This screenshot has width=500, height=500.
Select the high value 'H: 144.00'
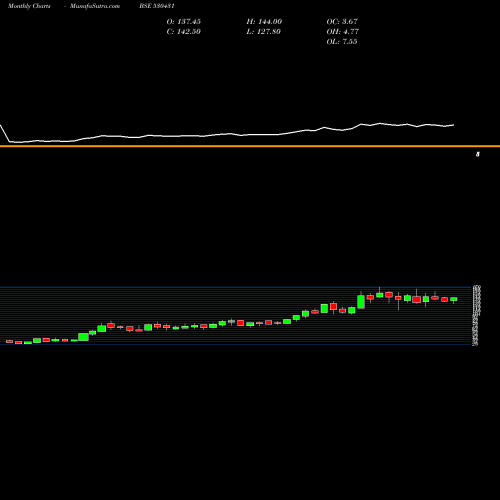pos(264,22)
